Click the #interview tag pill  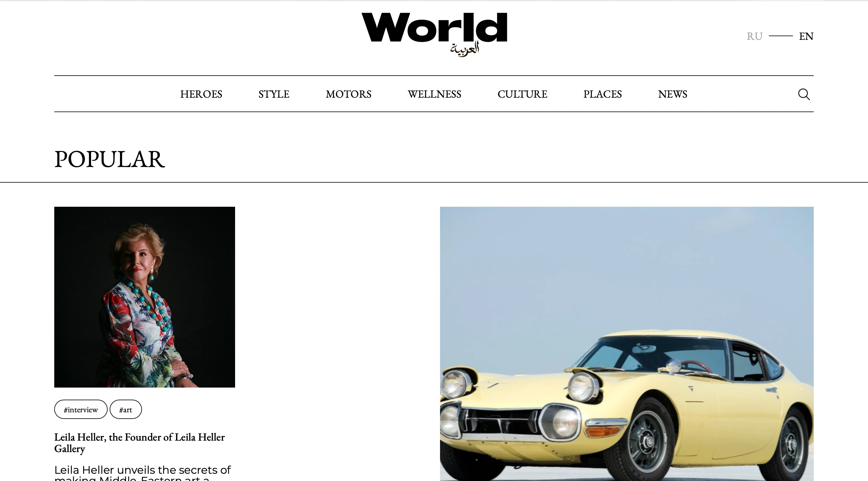tap(81, 409)
